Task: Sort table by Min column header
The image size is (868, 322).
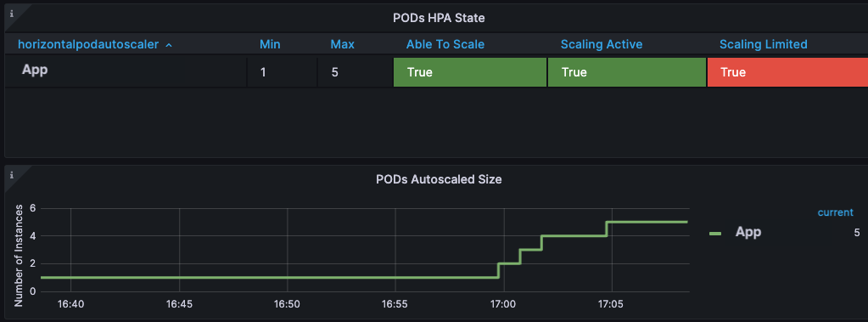Action: tap(270, 44)
